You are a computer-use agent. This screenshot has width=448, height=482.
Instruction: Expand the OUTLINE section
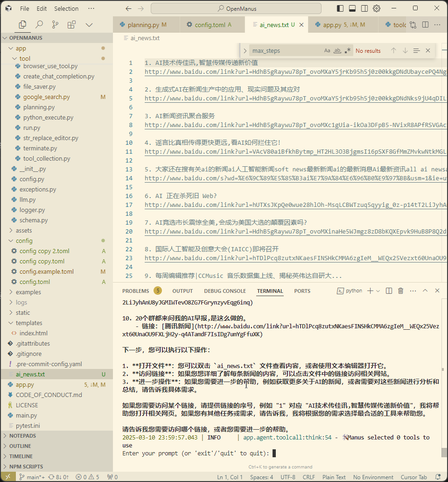[20, 446]
